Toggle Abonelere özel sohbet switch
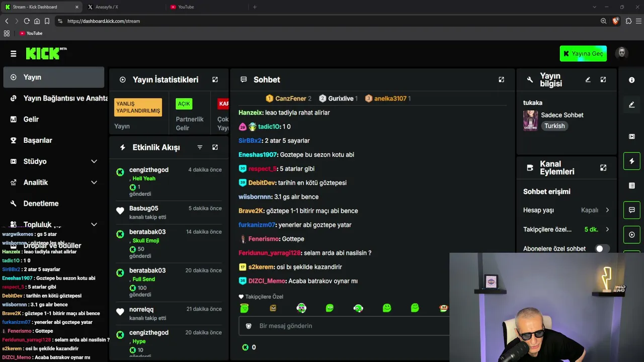Screen dimensions: 644x362 pos(602,248)
